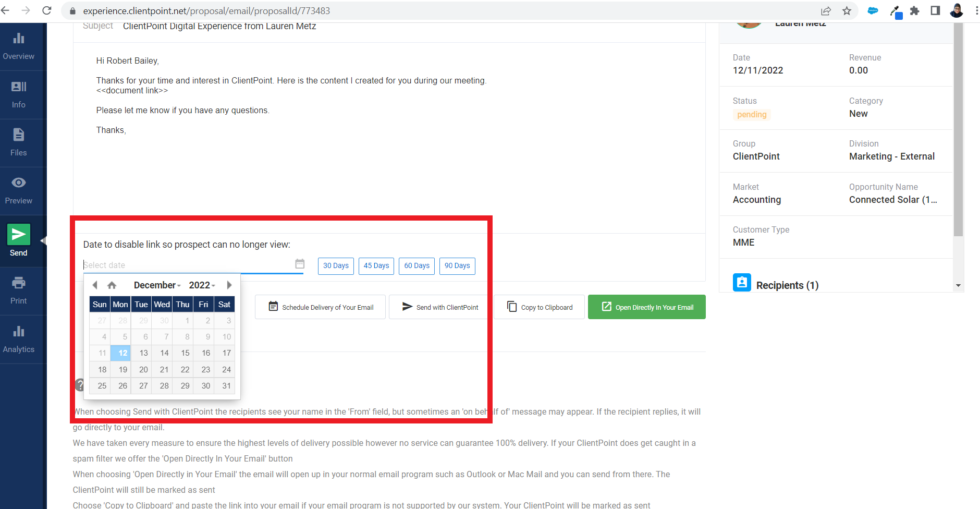Open the Send section in sidebar

click(x=19, y=241)
